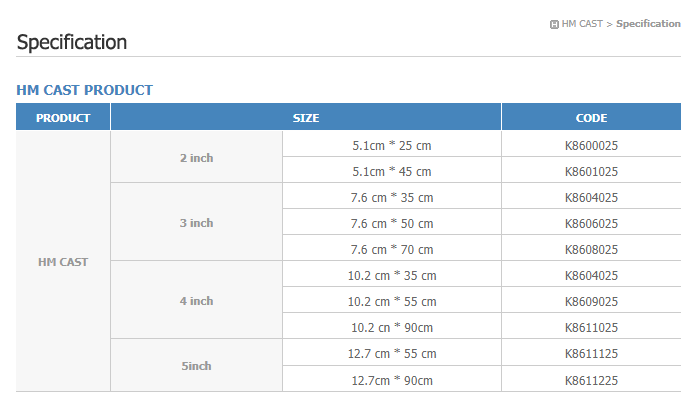Click code K8608025
692x399 pixels.
tap(591, 249)
